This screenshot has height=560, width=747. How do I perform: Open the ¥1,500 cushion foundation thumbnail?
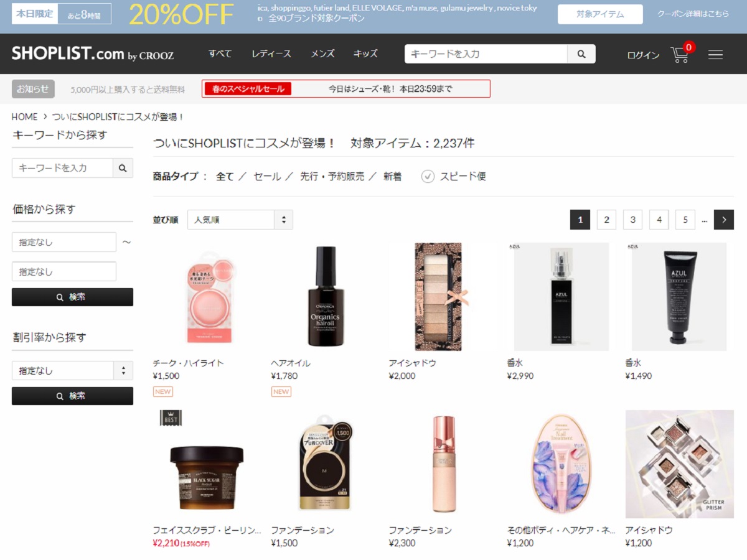click(325, 464)
